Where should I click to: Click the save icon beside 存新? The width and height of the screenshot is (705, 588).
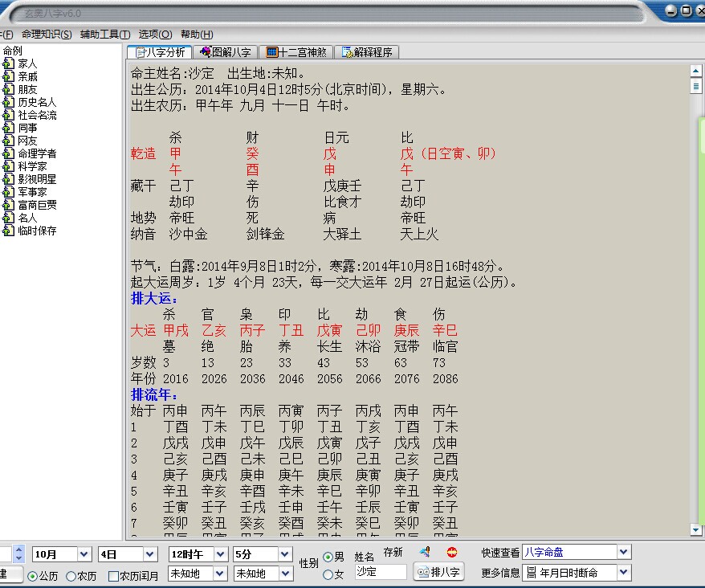[x=425, y=553]
